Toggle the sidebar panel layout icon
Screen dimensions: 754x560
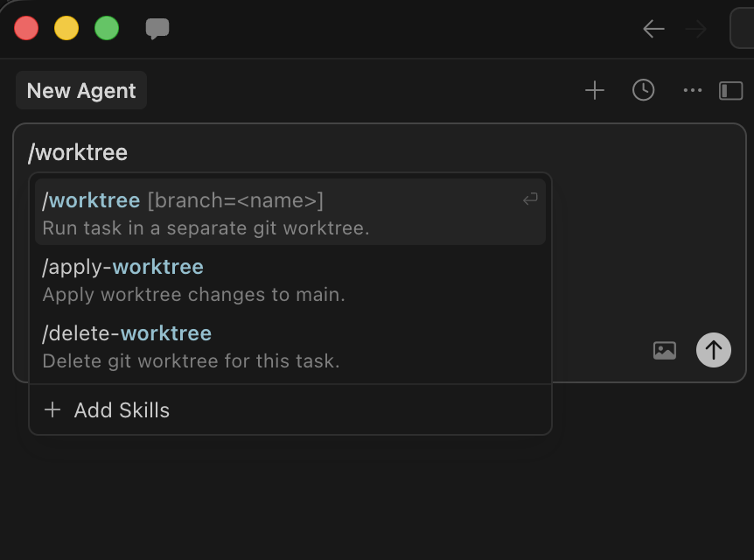pyautogui.click(x=730, y=91)
